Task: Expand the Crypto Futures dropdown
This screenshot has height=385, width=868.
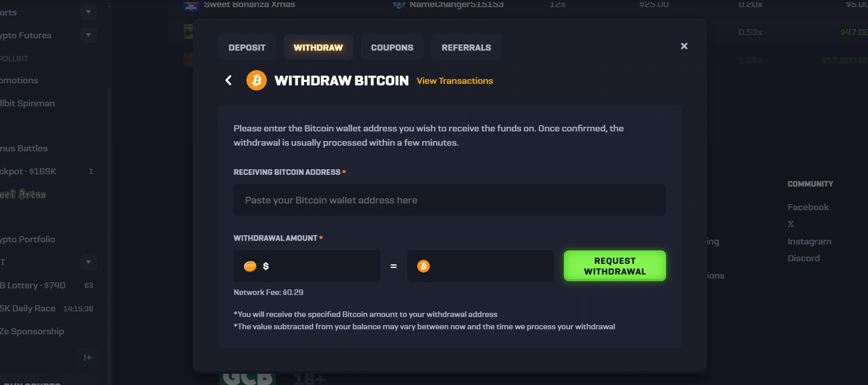Action: coord(88,35)
